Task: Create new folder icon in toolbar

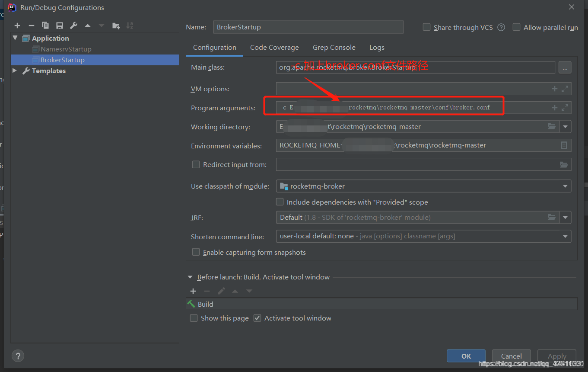Action: [116, 26]
